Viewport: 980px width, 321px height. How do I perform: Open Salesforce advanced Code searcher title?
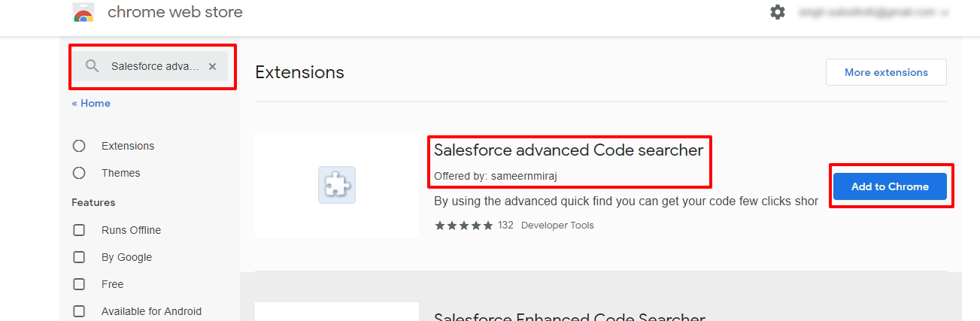point(569,150)
